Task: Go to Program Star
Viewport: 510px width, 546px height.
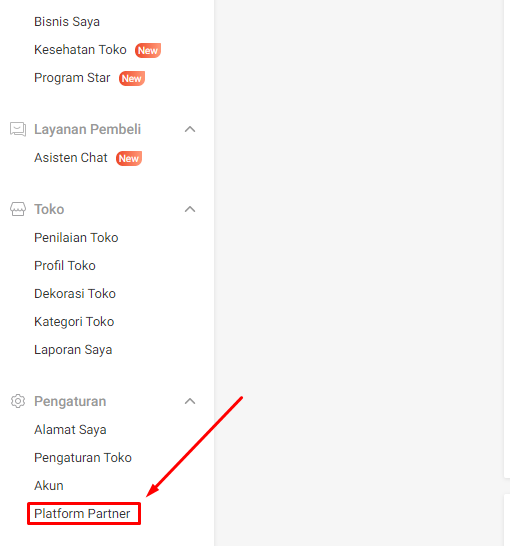Action: click(72, 78)
